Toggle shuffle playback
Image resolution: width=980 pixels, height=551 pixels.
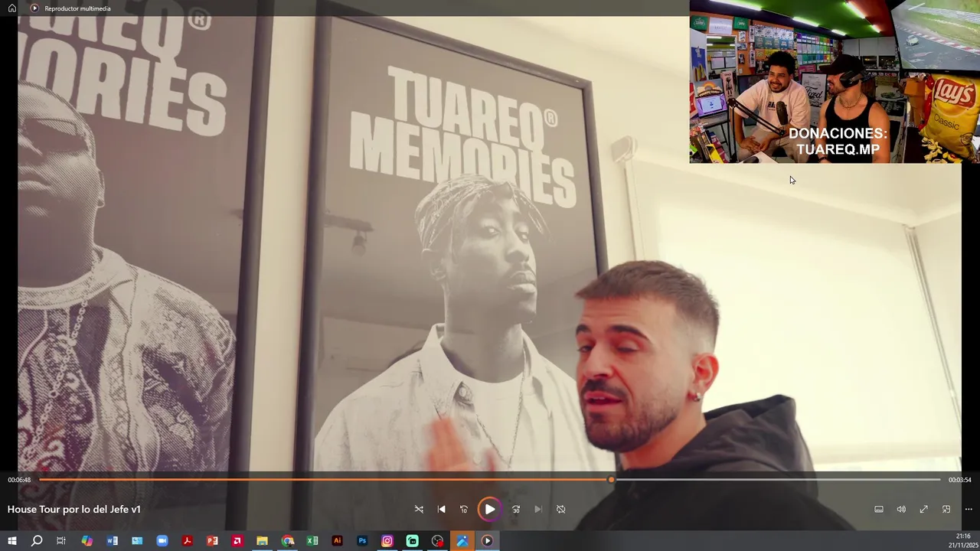(x=419, y=509)
